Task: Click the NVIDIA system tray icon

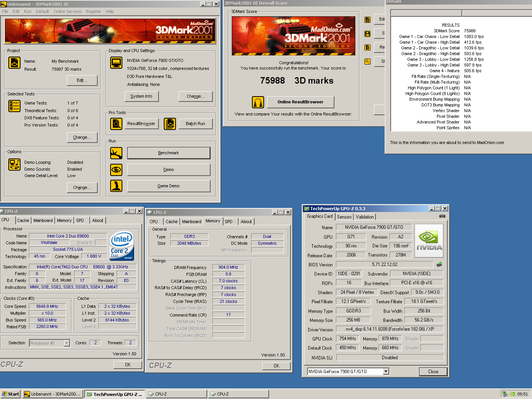Action: click(512, 394)
